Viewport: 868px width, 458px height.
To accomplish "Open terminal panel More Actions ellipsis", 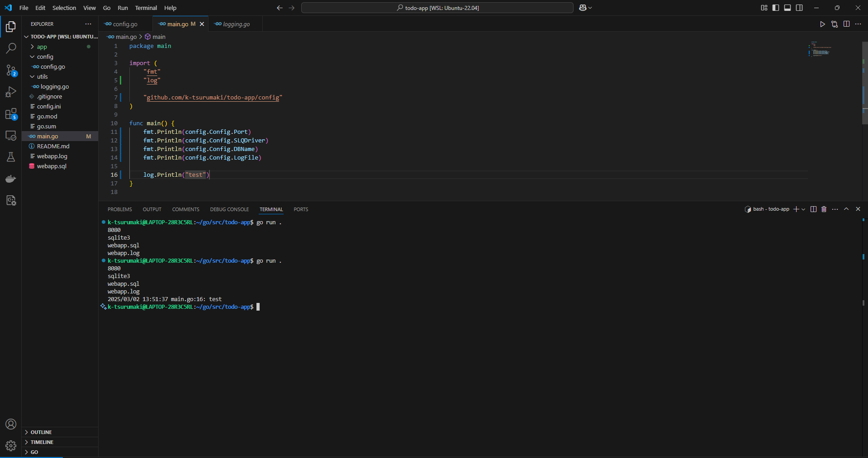I will [x=835, y=209].
